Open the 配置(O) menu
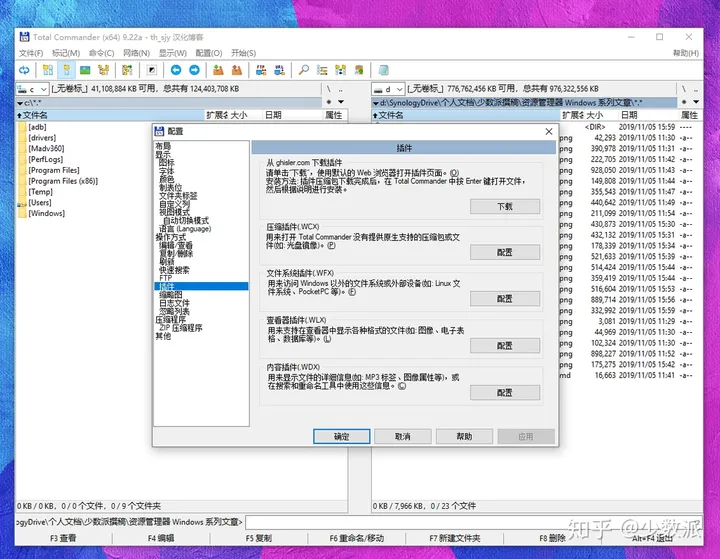The image size is (720, 559). pyautogui.click(x=209, y=53)
